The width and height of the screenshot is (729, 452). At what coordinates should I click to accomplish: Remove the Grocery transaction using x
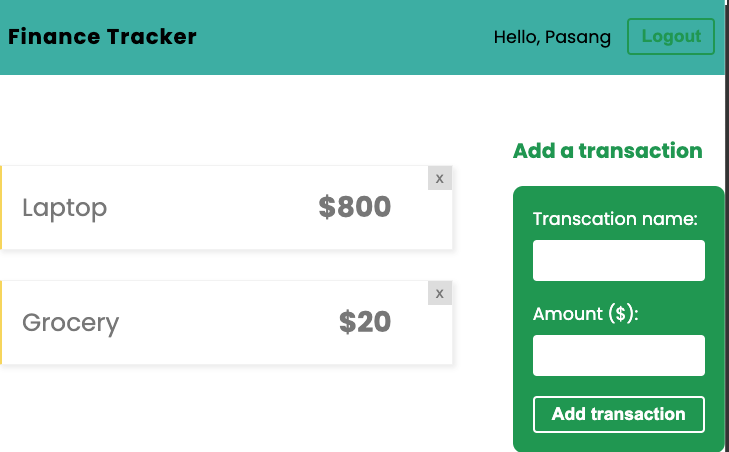(x=440, y=293)
